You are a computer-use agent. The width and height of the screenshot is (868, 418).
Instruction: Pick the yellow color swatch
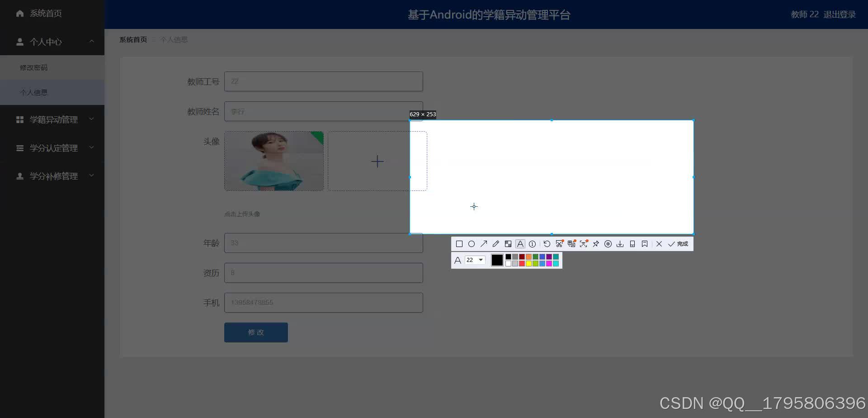[x=528, y=263]
